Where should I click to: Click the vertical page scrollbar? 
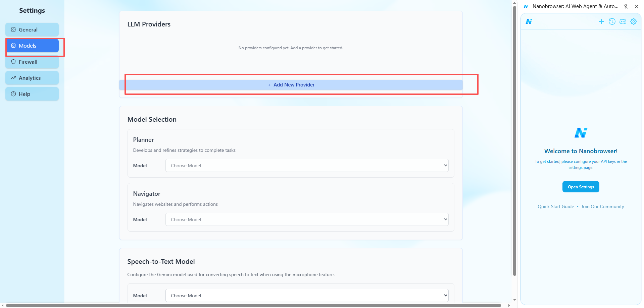(514, 141)
